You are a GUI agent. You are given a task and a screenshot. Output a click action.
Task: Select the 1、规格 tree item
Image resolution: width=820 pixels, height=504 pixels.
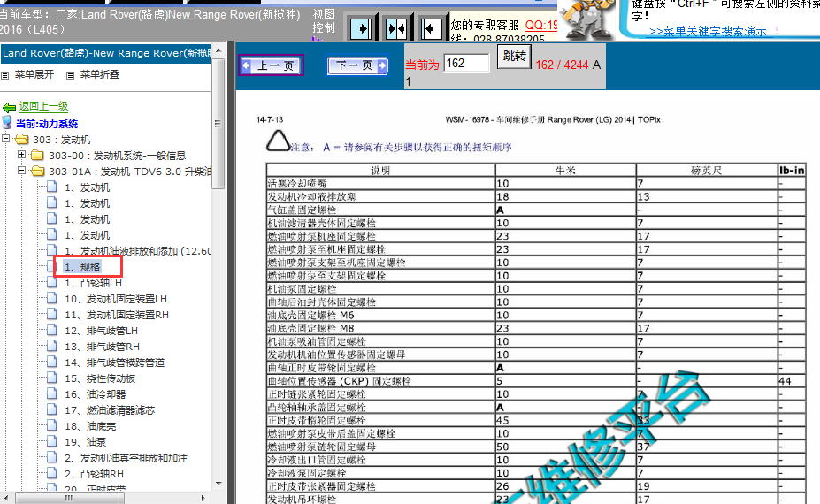pyautogui.click(x=82, y=267)
